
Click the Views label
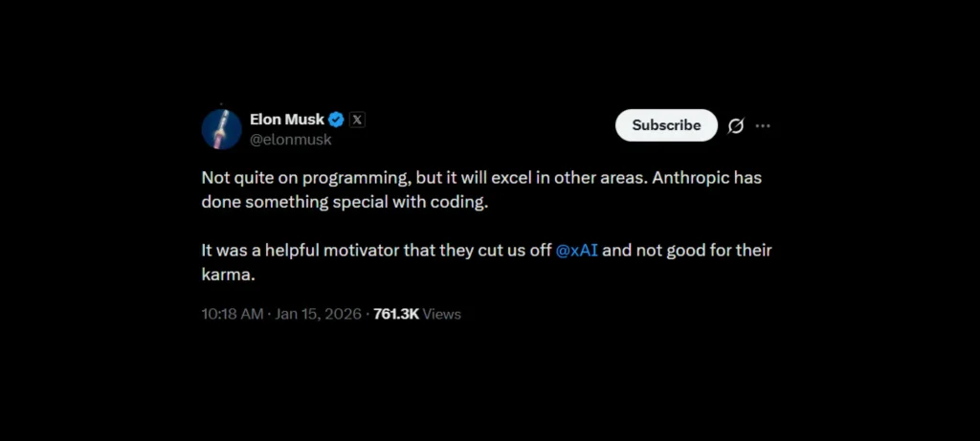(x=442, y=314)
